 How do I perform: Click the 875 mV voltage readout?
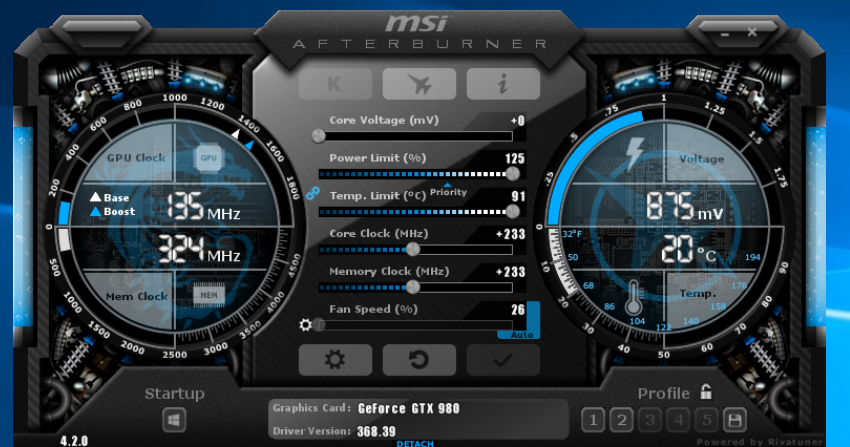tap(685, 206)
